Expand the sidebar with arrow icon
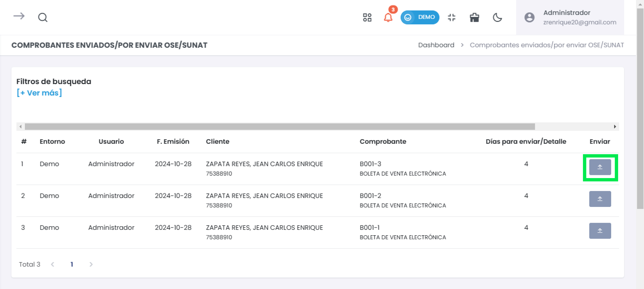Screen dimensions: 644x289 coord(19,16)
